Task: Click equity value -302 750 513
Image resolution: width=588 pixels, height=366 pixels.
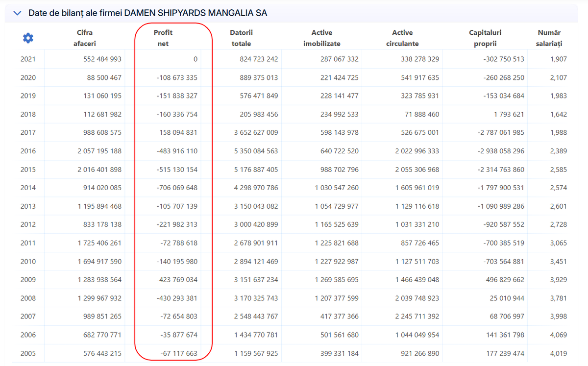Action: (x=504, y=59)
